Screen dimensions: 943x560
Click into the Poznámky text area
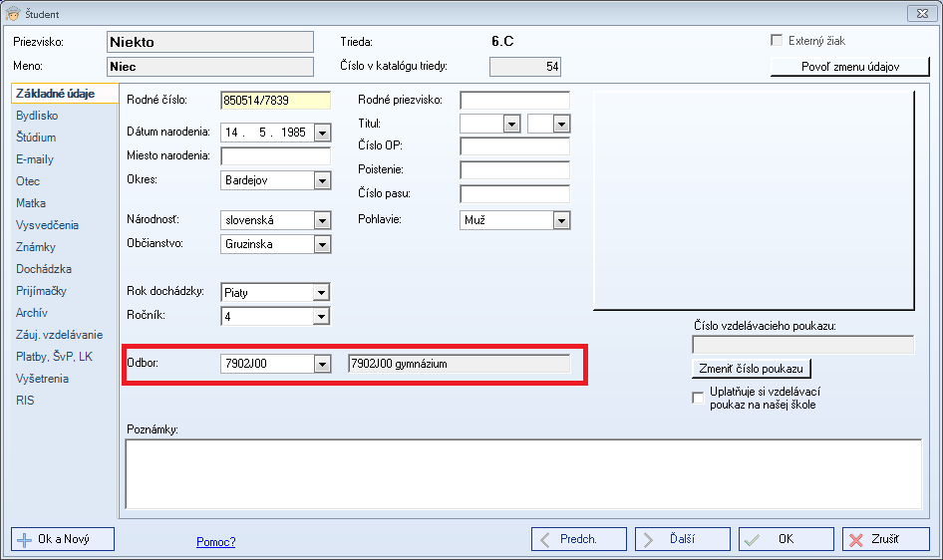click(522, 473)
